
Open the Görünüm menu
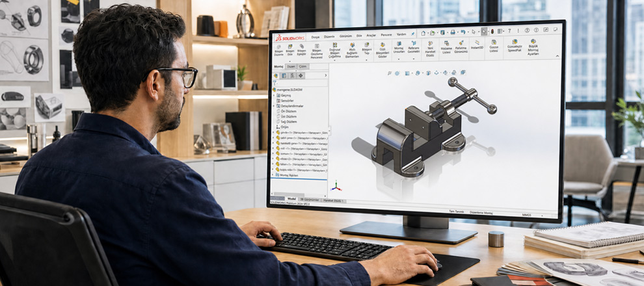[x=345, y=36]
